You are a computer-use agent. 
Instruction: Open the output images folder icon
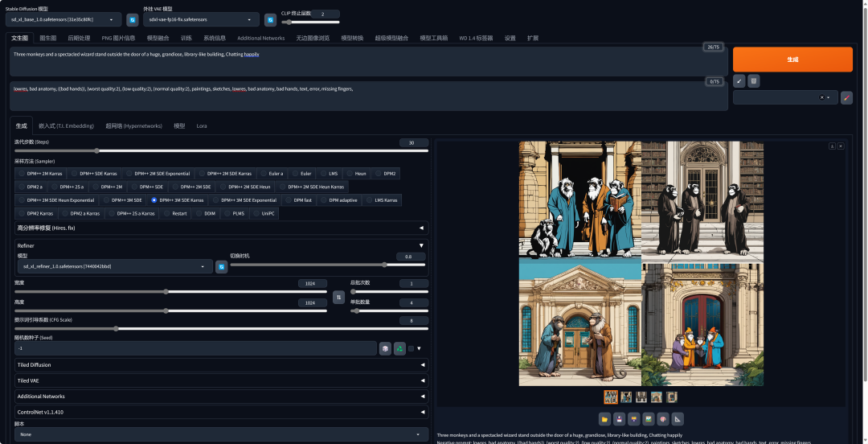pos(604,418)
